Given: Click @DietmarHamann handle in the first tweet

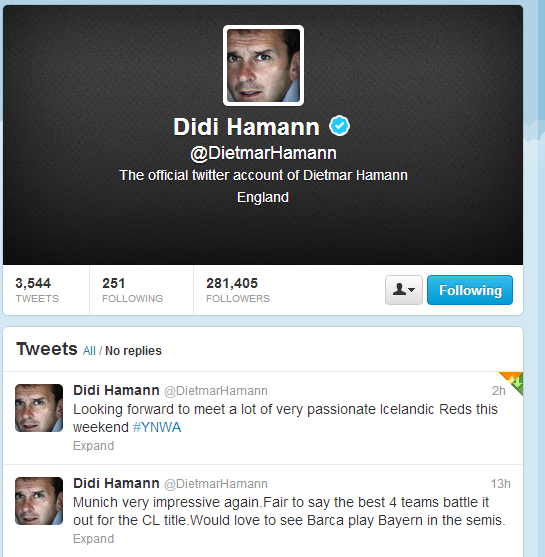Looking at the screenshot, I should tap(216, 391).
